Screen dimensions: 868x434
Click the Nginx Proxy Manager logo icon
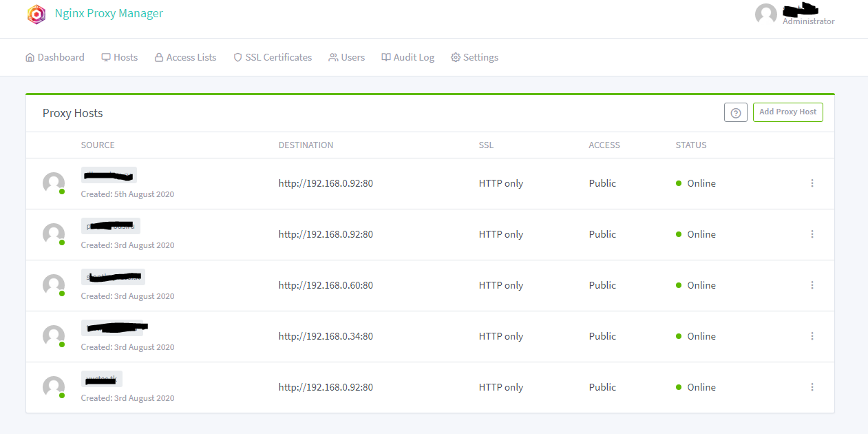tap(36, 14)
